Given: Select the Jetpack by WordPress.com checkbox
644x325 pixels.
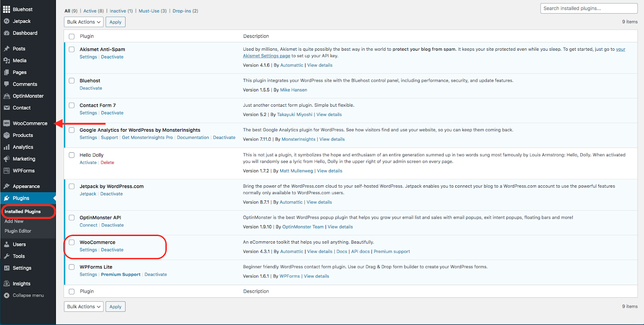Looking at the screenshot, I should tap(72, 186).
